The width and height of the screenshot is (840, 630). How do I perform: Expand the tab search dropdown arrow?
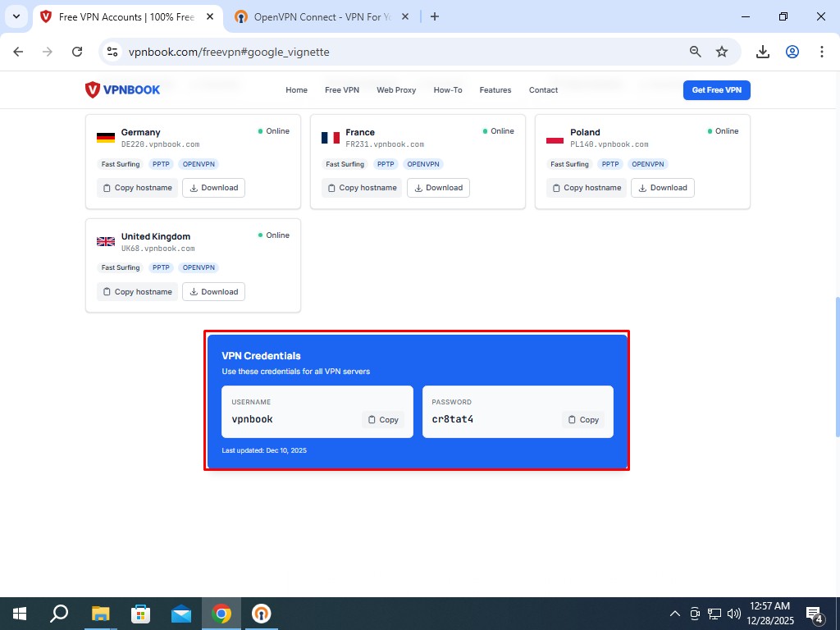click(16, 16)
